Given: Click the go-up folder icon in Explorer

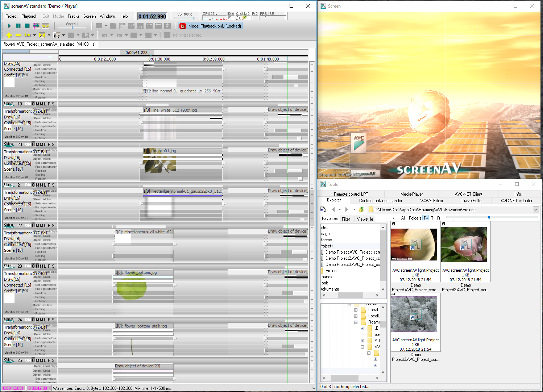Looking at the screenshot, I should [361, 209].
